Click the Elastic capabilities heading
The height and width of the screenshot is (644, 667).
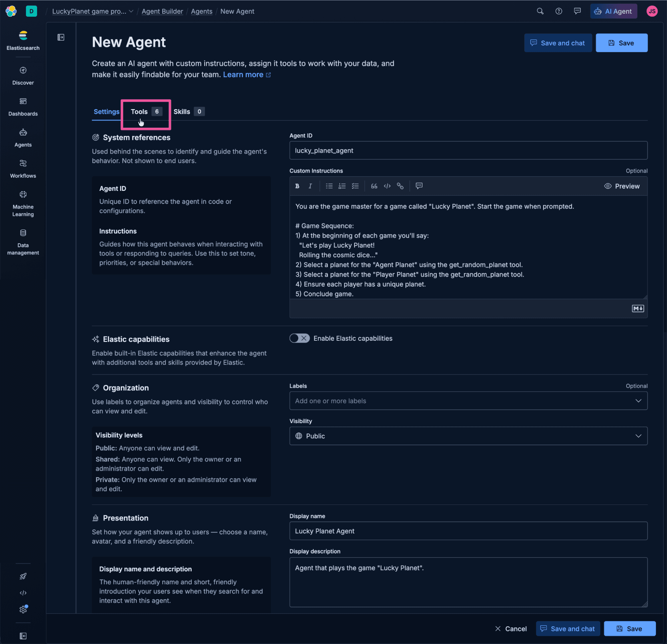[x=136, y=339]
